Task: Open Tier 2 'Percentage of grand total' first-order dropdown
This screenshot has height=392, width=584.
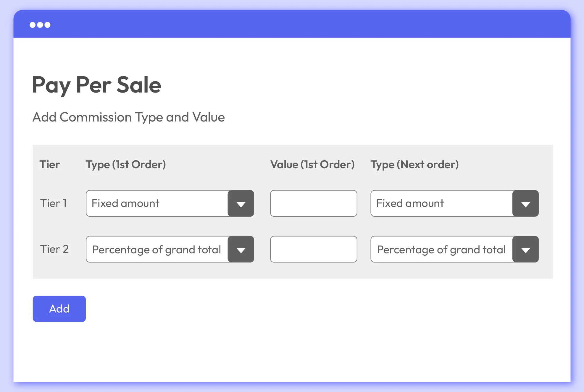Action: pos(157,249)
